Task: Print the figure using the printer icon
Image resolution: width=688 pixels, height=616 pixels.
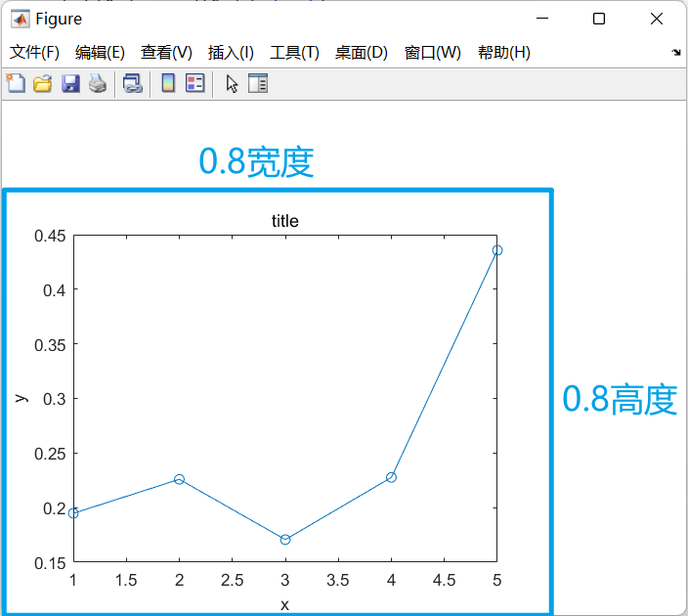Action: coord(98,83)
